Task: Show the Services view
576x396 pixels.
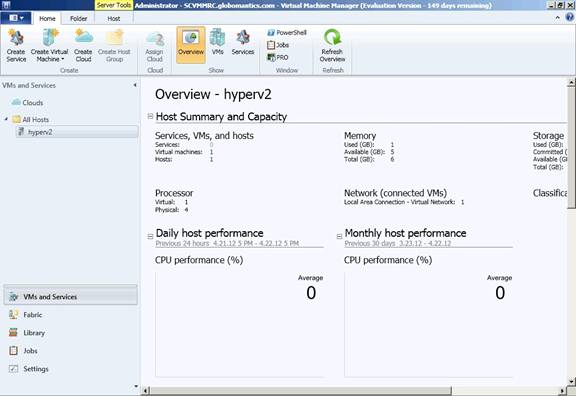Action: point(243,42)
